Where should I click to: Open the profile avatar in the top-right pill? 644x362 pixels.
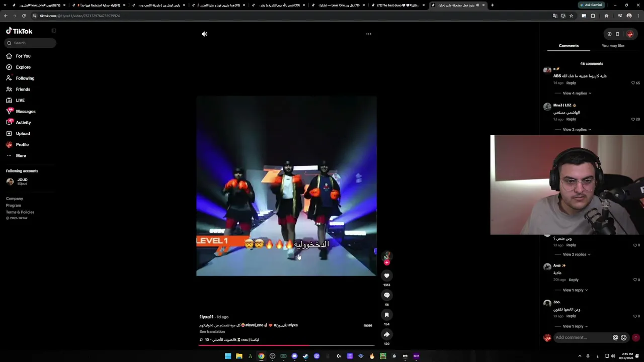pos(630,34)
